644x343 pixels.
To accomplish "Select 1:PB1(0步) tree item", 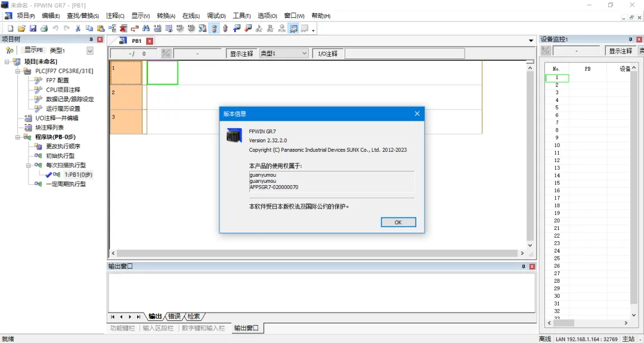I will click(x=78, y=175).
